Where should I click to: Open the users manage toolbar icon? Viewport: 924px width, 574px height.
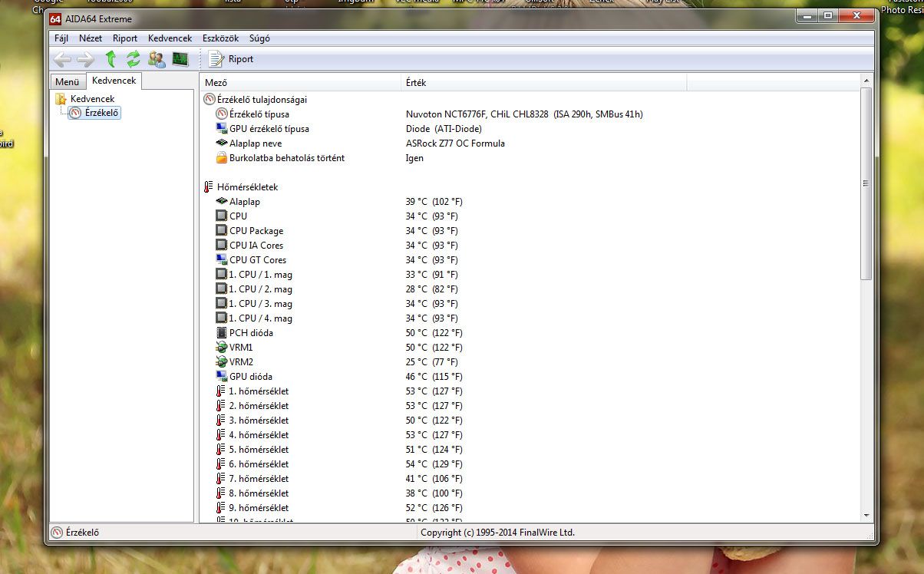[x=157, y=59]
